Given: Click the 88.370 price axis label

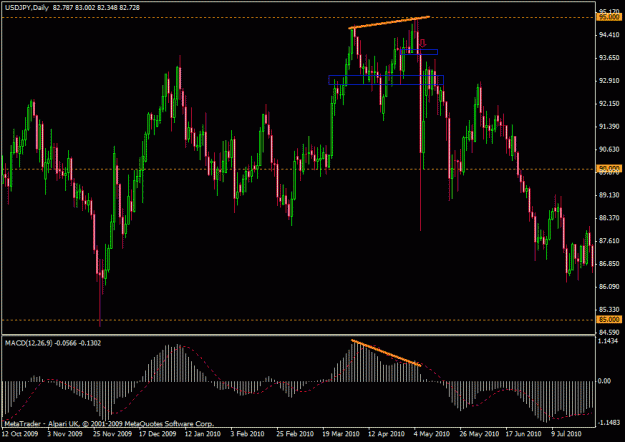Looking at the screenshot, I should (609, 218).
